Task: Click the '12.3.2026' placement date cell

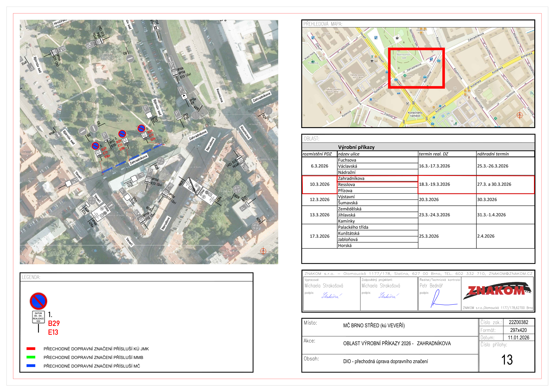Action: 320,199
